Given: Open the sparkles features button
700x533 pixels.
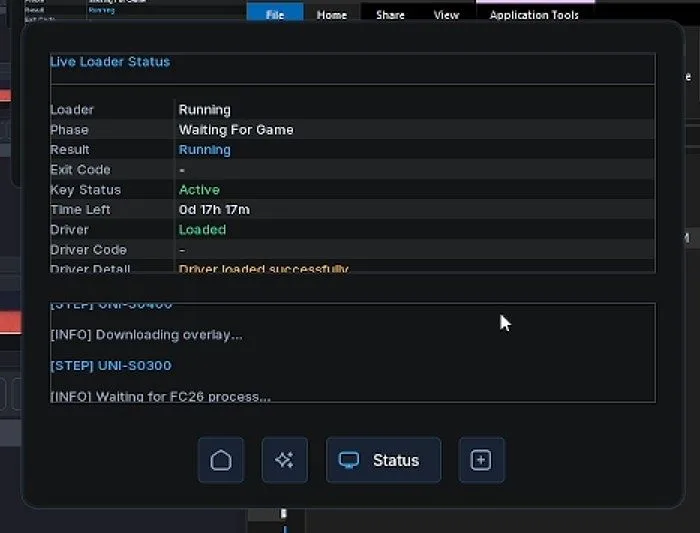Looking at the screenshot, I should pos(285,460).
